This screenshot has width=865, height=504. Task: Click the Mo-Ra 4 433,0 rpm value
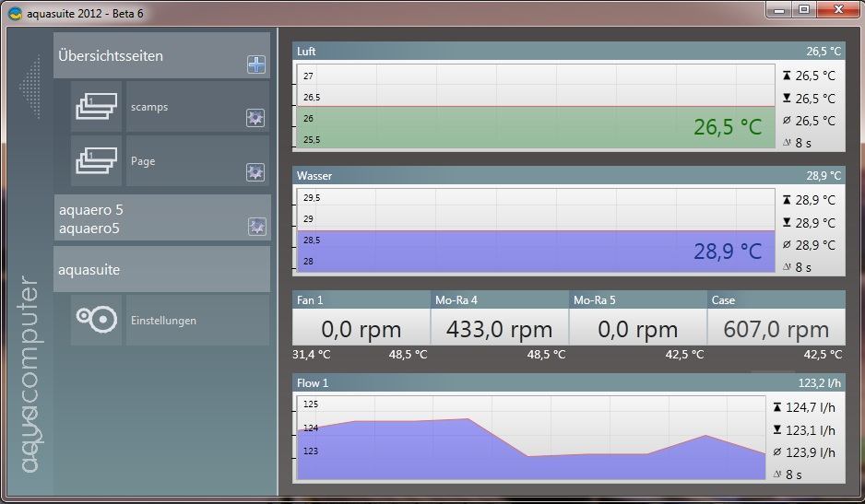point(499,329)
